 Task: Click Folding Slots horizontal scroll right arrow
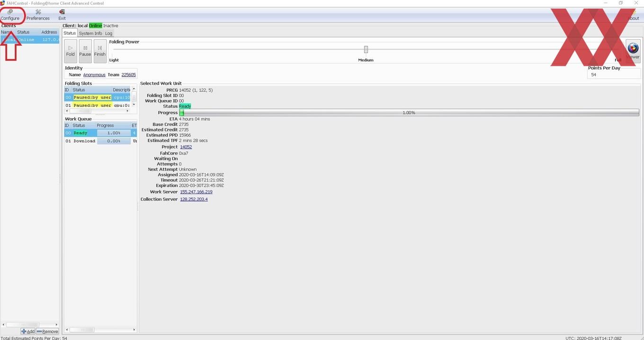pos(127,111)
